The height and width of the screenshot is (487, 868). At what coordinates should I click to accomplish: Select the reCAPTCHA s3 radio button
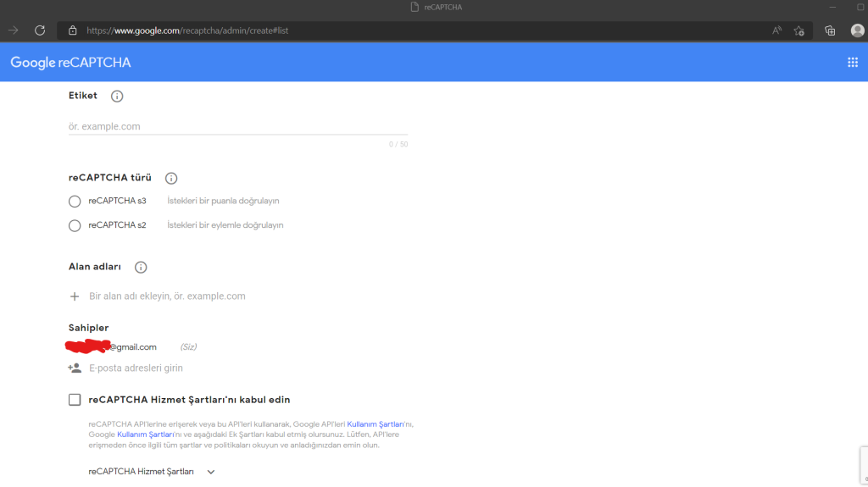click(75, 202)
